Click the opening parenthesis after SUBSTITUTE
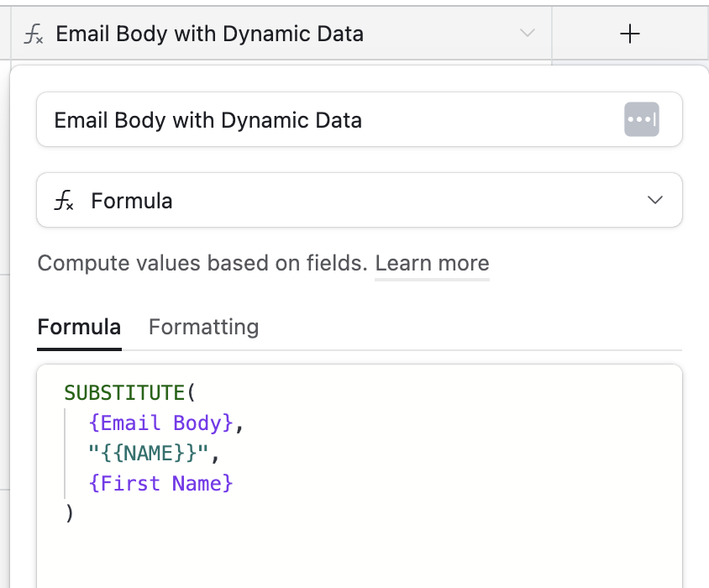The width and height of the screenshot is (709, 588). coord(190,392)
